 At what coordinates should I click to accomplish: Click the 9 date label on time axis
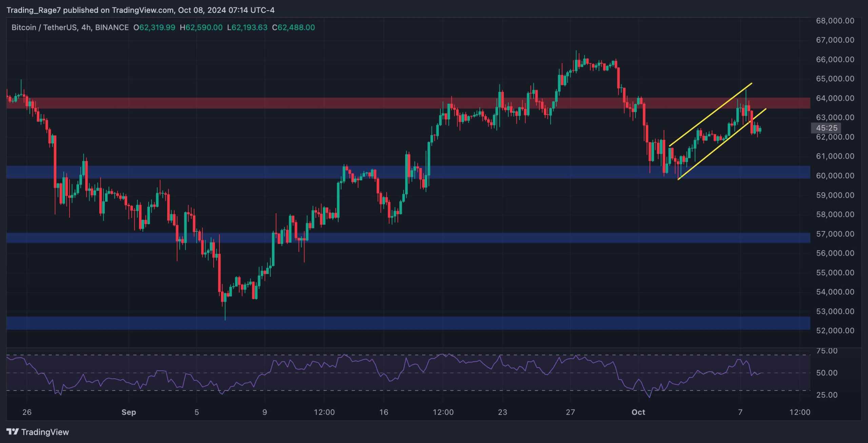click(265, 412)
